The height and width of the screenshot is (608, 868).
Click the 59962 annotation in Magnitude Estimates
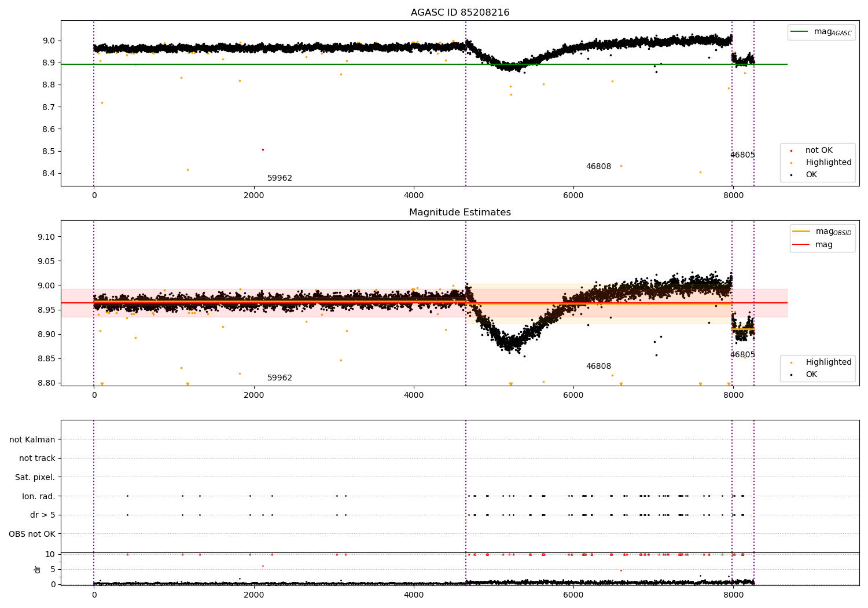(280, 378)
